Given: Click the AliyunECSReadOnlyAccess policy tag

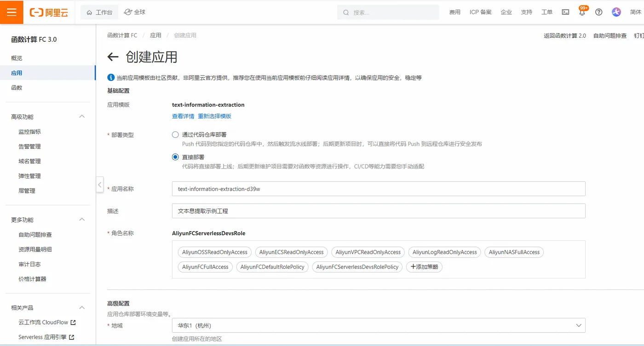Looking at the screenshot, I should 292,252.
